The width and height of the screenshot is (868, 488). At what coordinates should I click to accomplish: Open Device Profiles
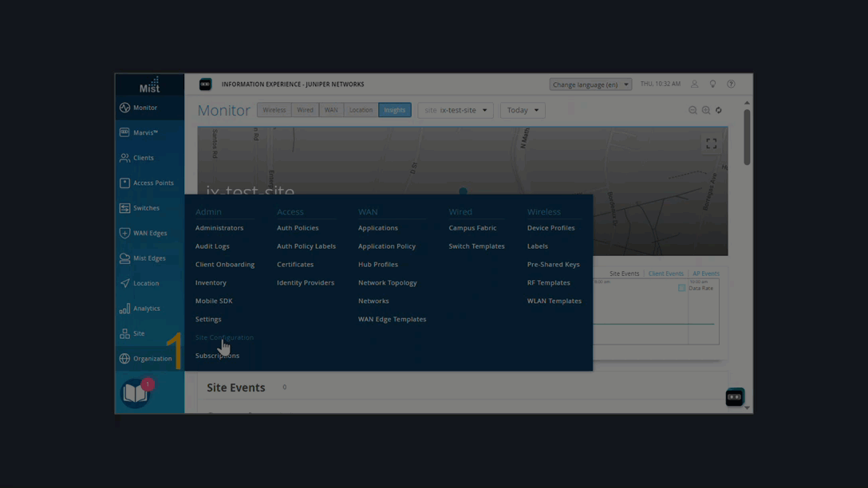(x=550, y=228)
